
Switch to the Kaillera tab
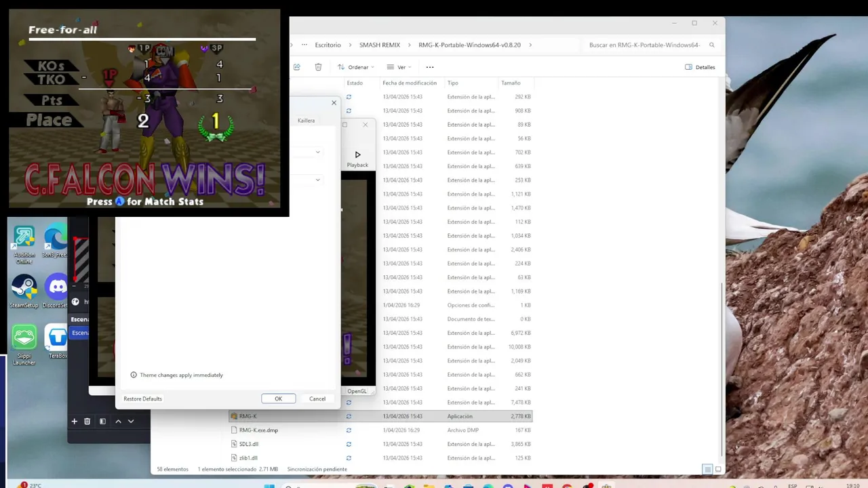coord(306,121)
